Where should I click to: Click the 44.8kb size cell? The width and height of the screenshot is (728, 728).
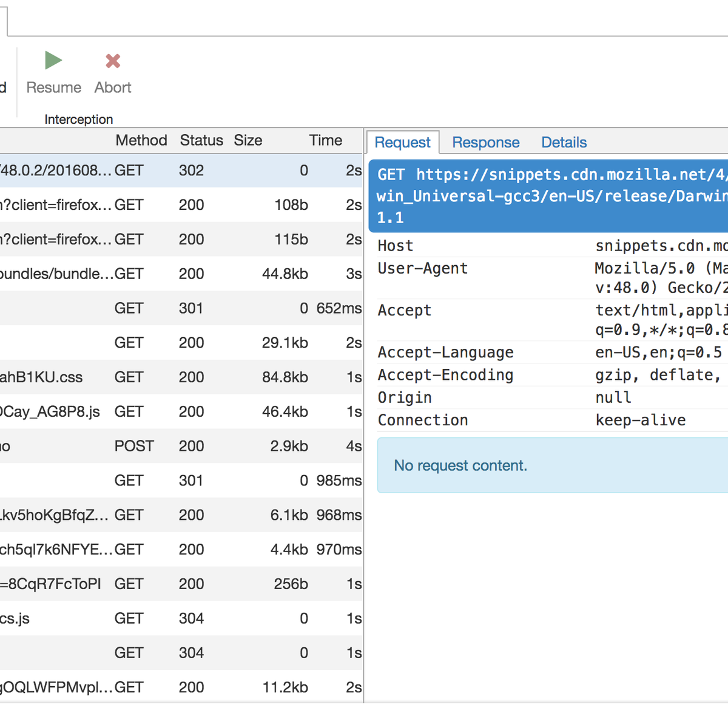[285, 274]
